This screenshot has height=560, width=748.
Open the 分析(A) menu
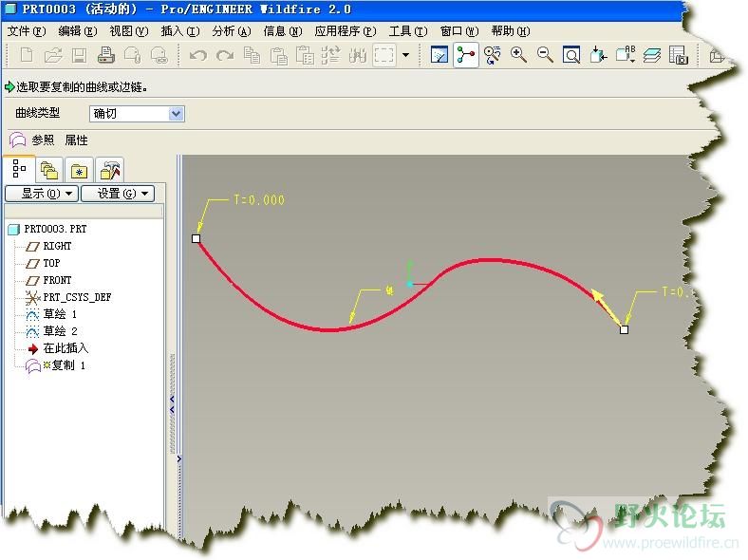(232, 31)
